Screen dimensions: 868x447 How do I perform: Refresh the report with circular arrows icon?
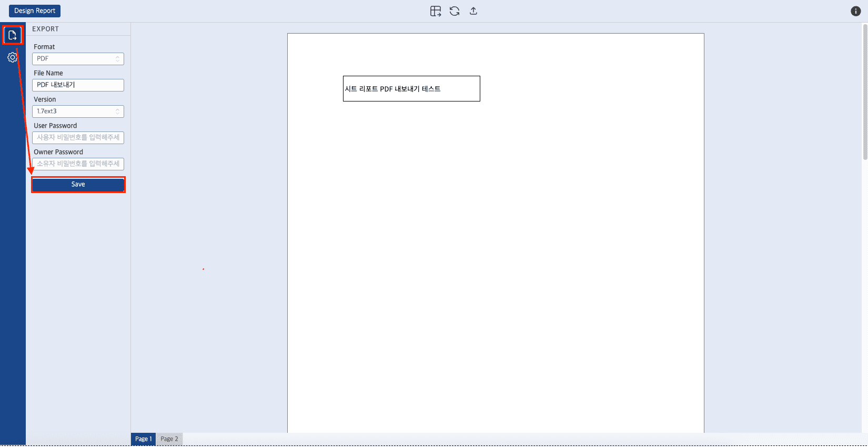point(455,11)
